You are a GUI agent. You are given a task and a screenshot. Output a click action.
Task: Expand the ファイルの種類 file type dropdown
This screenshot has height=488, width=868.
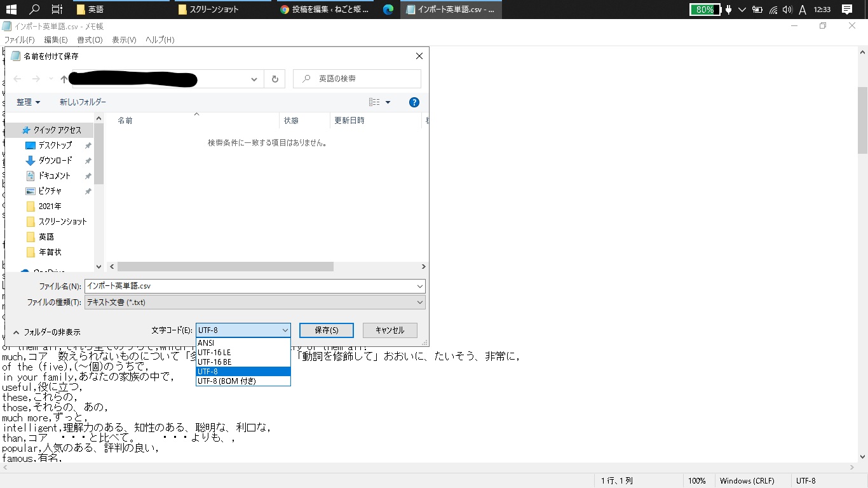[x=254, y=302]
